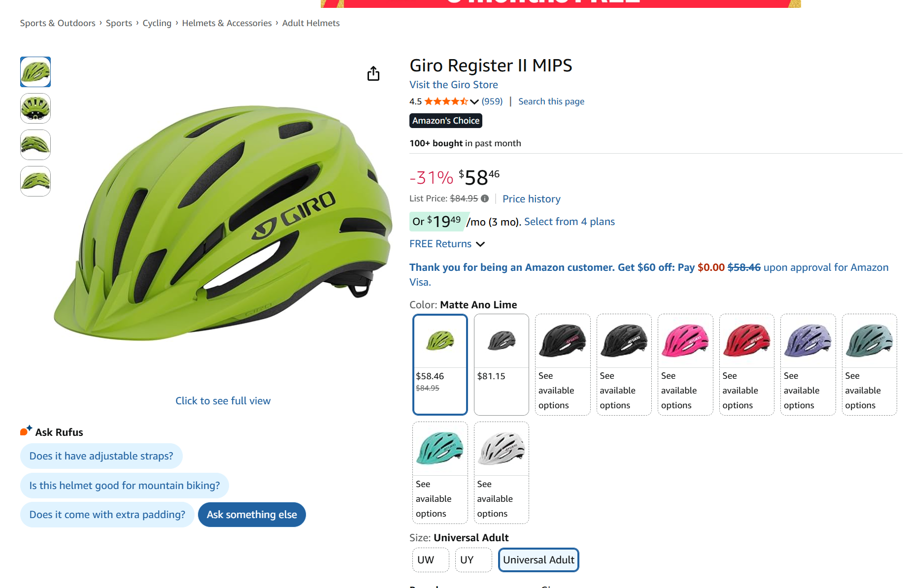This screenshot has width=906, height=588.
Task: Open Helmets & Accessories breadcrumb
Action: pyautogui.click(x=227, y=23)
